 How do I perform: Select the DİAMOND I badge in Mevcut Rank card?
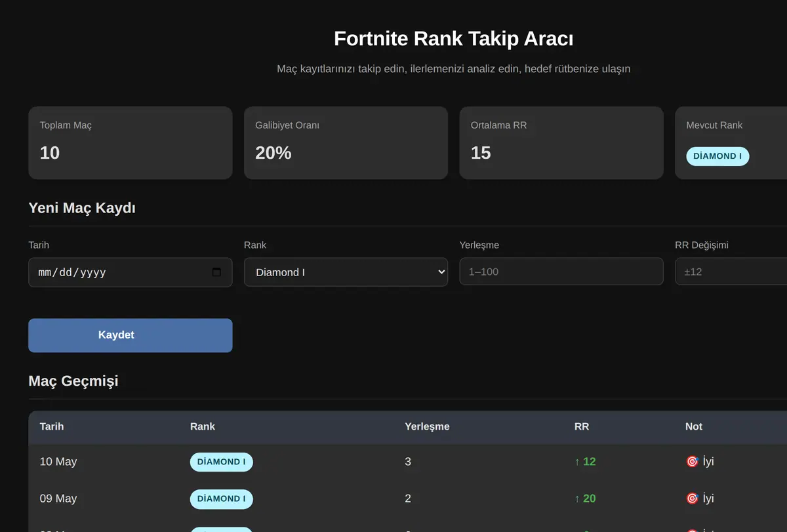pos(717,156)
